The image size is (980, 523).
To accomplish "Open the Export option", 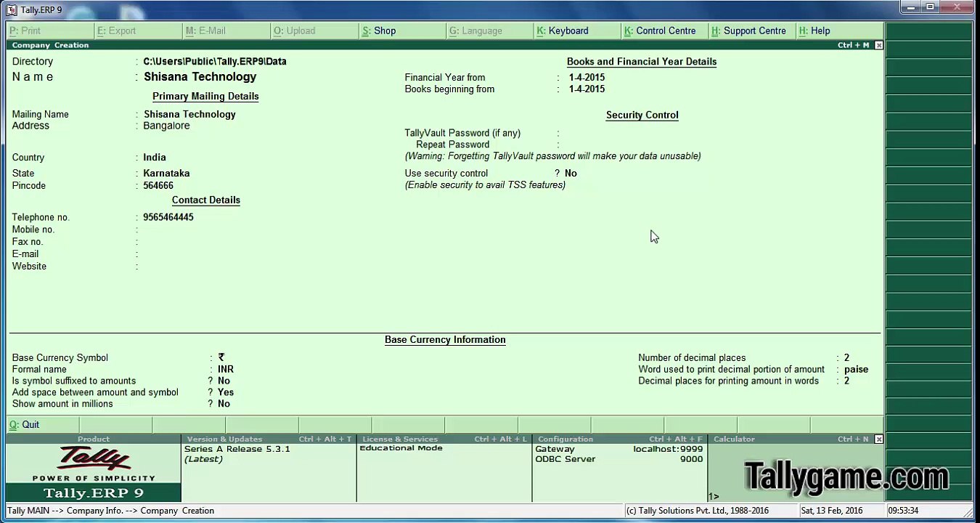I will [138, 31].
